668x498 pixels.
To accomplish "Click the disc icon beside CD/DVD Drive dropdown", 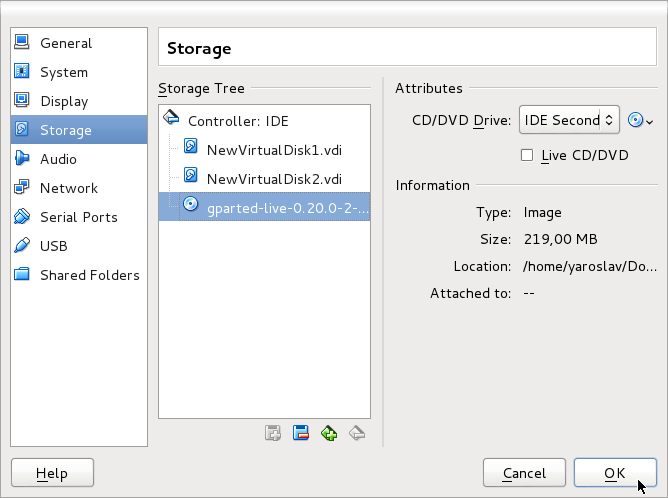I will point(635,120).
